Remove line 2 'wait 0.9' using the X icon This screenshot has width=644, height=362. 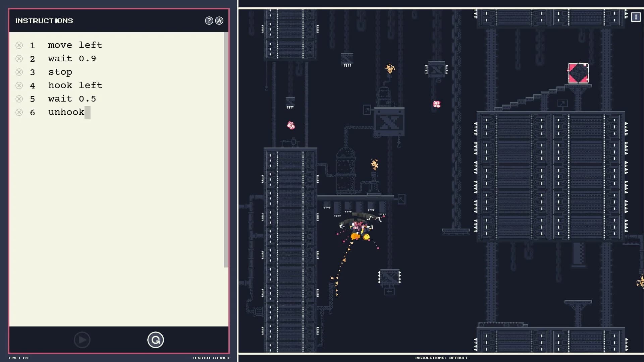(19, 58)
